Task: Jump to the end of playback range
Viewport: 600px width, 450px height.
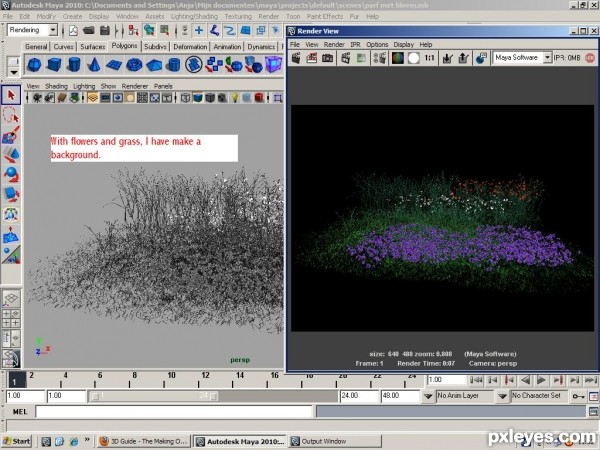Action: pos(591,380)
